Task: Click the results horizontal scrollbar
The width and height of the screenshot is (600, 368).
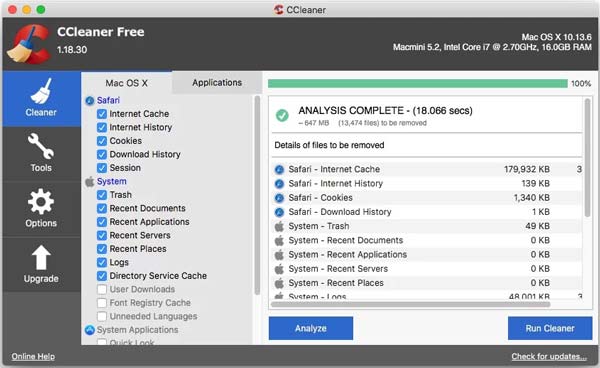Action: [x=411, y=304]
